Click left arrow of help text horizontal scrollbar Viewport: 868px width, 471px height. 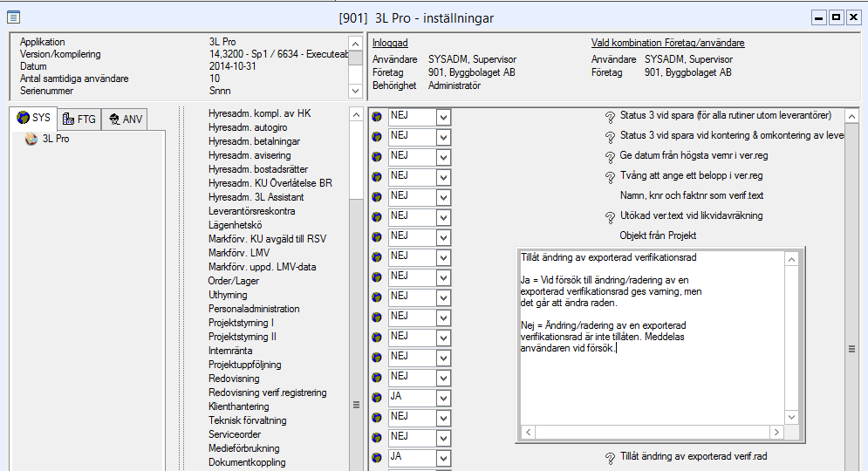point(528,432)
